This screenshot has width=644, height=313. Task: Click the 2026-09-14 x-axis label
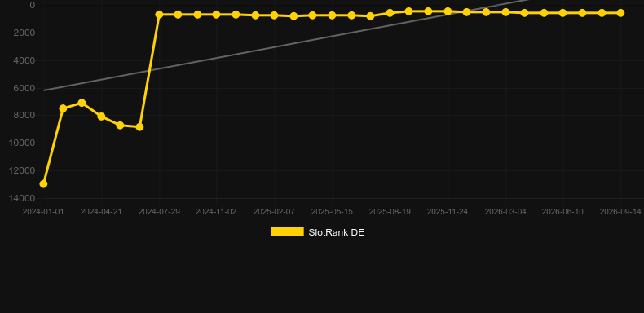(620, 212)
